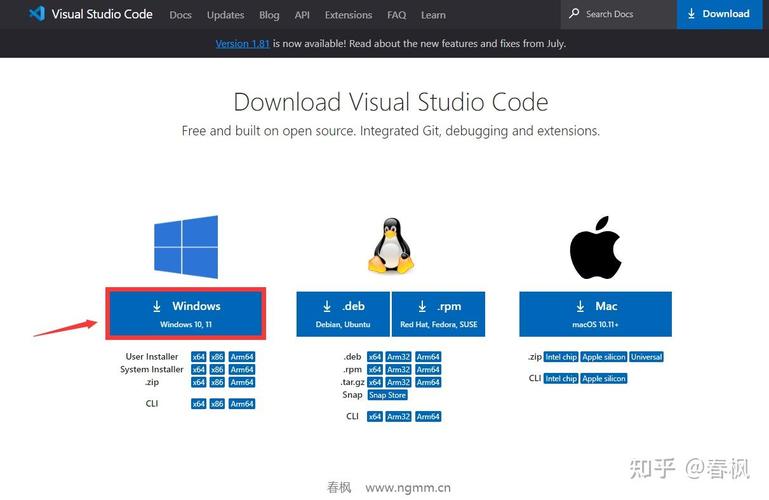Select Linux CLI Arm32 download
The width and height of the screenshot is (769, 500).
(x=398, y=417)
